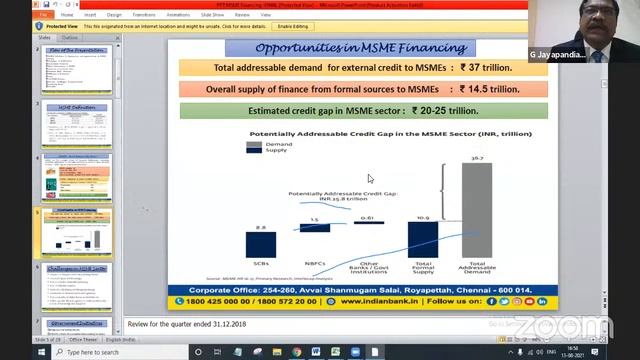Viewport: 640px width, 360px height.
Task: Switch to Normal view in status bar
Action: [502, 340]
